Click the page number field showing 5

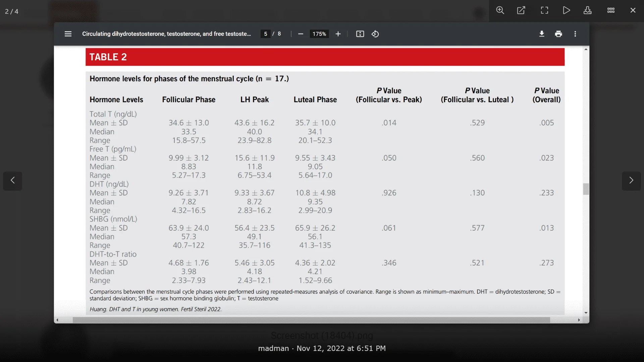[266, 34]
